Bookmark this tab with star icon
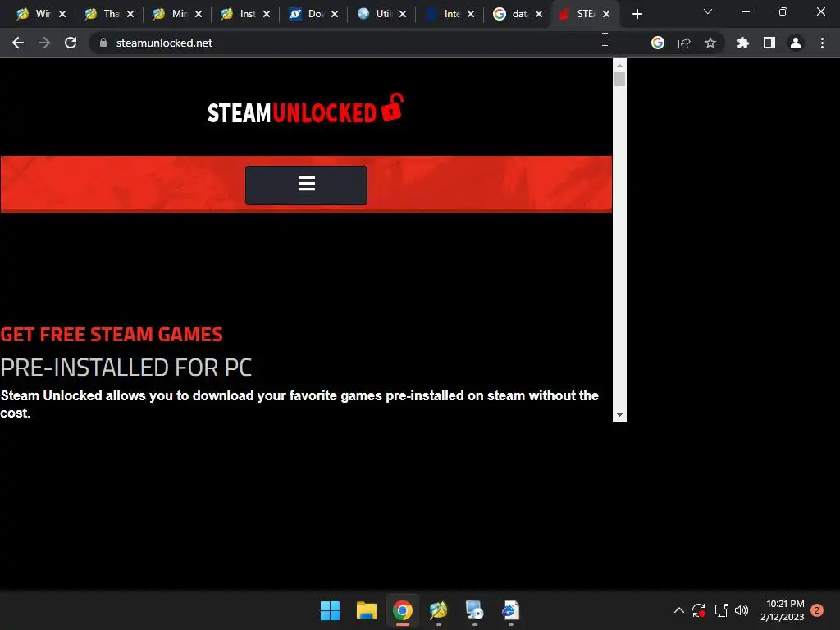 point(710,43)
